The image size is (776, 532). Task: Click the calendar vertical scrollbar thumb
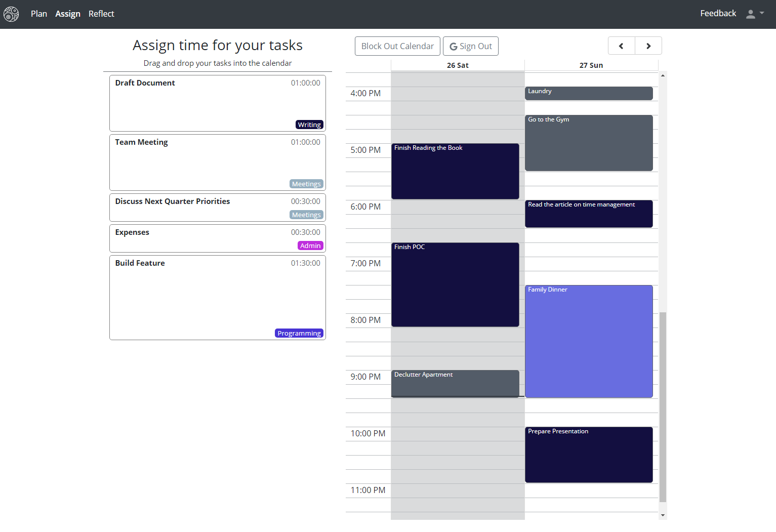(663, 407)
